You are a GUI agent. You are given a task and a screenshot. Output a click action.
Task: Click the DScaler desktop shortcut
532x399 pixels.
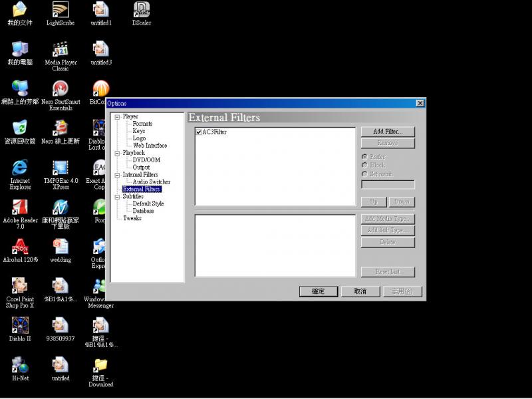pos(141,10)
